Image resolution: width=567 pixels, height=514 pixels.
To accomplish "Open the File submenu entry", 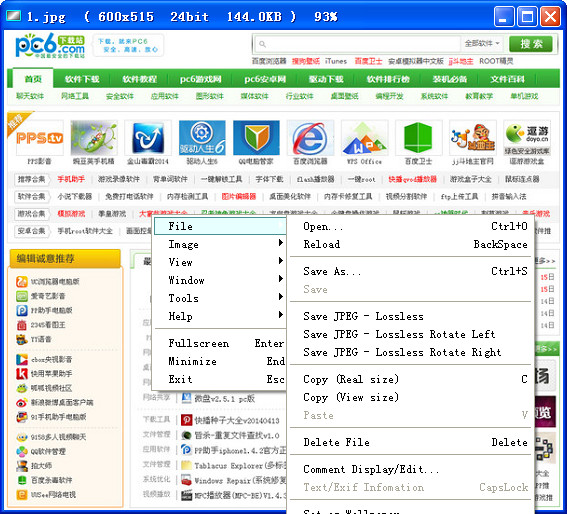I will 220,226.
